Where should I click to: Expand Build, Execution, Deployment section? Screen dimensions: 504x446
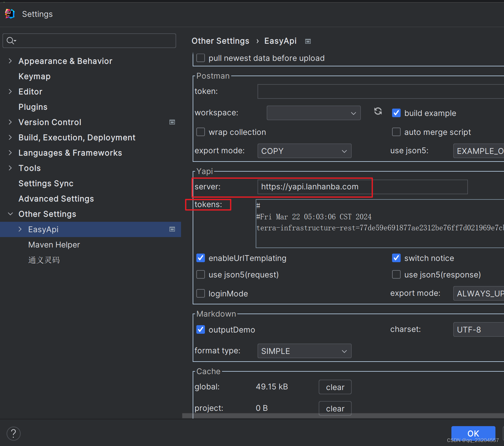(10, 137)
